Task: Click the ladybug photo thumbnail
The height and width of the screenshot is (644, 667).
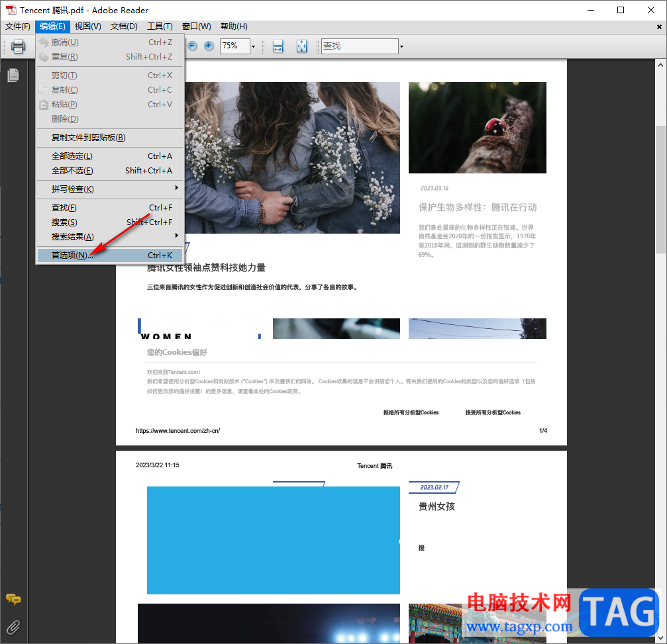Action: 478,128
